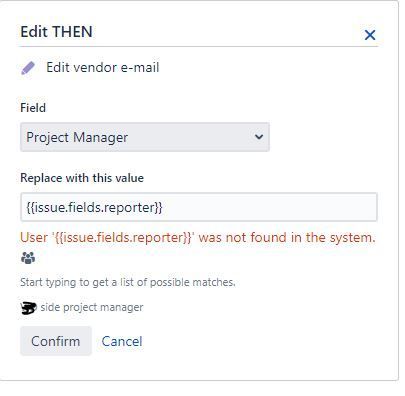Close the Edit THEN dialog
This screenshot has width=405, height=396.
click(x=370, y=35)
